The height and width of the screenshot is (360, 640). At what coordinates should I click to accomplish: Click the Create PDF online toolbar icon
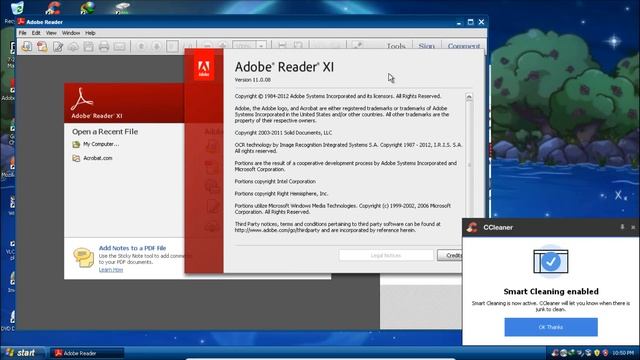pos(42,47)
